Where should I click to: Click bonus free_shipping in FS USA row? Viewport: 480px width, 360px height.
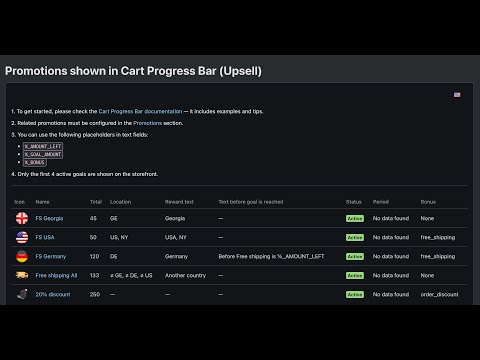pos(438,237)
